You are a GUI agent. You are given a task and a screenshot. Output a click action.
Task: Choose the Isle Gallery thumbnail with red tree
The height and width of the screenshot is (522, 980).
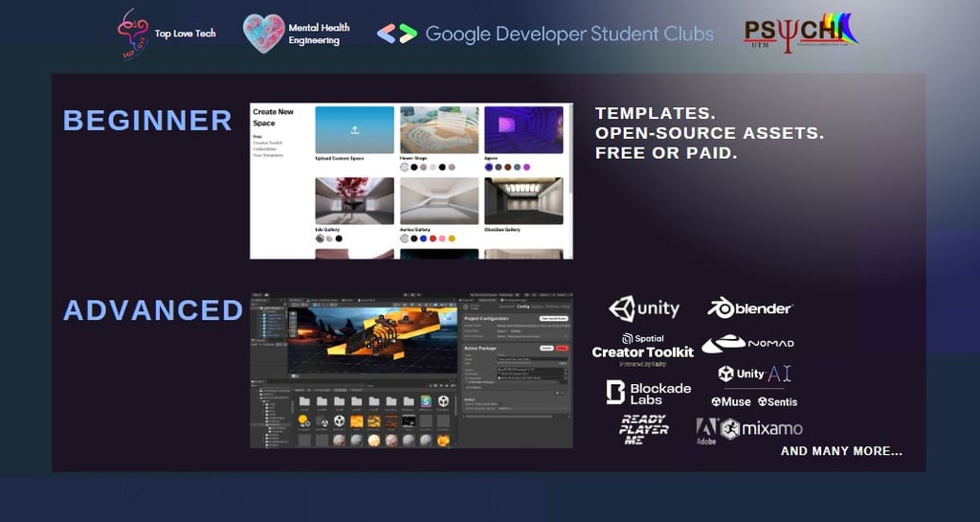[x=355, y=201]
